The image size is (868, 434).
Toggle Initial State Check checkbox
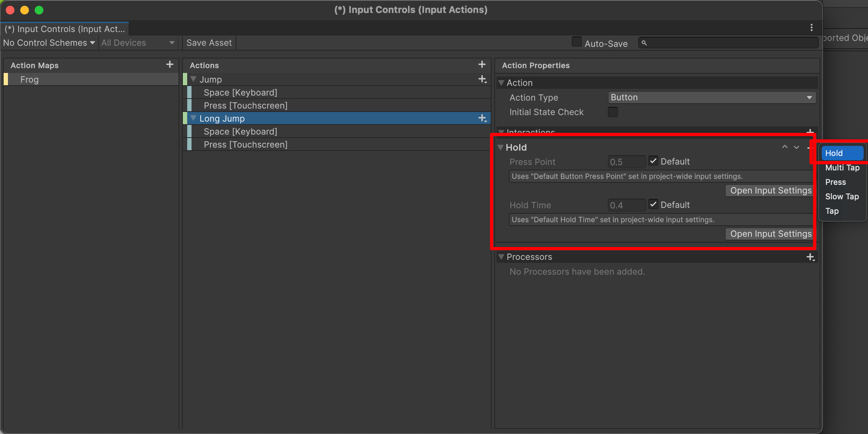click(613, 112)
